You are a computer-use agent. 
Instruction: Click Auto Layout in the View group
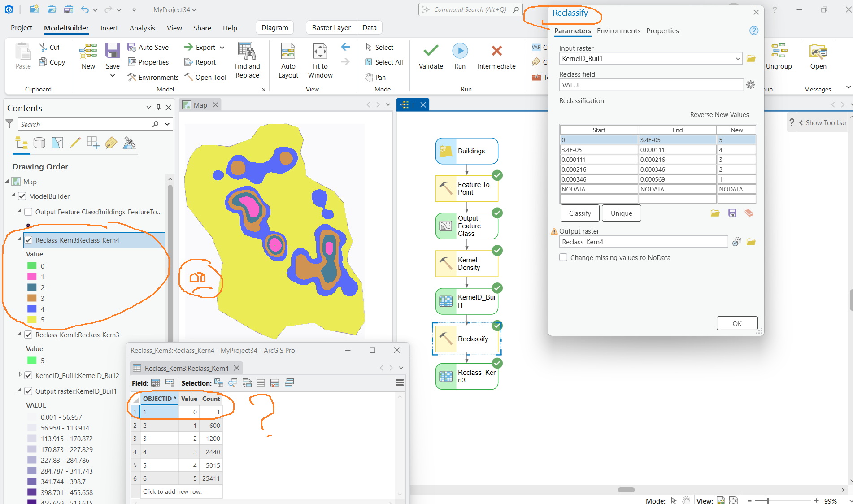pos(288,61)
